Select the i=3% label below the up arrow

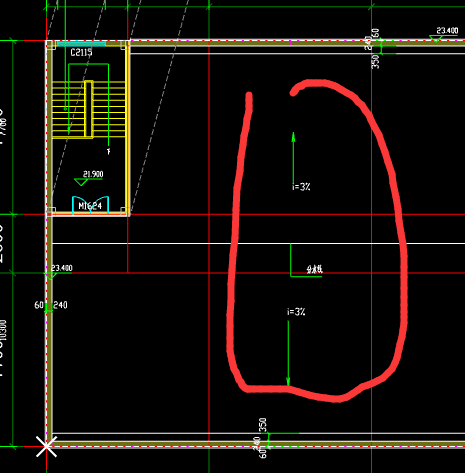(x=301, y=187)
